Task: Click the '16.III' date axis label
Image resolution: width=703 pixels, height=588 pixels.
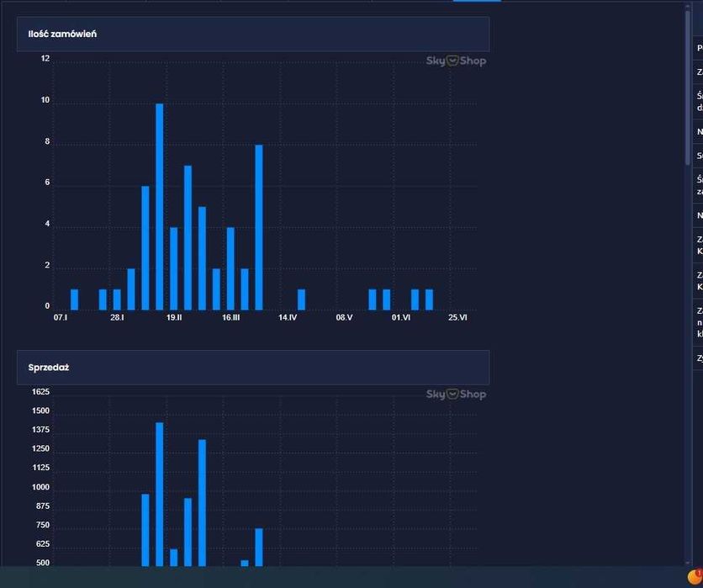Action: (231, 317)
